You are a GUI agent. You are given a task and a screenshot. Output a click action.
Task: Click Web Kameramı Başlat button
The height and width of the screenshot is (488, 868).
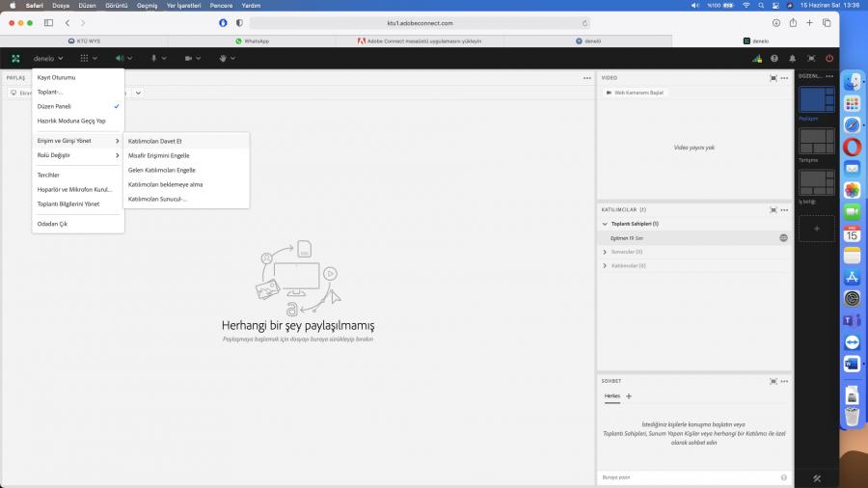point(635,93)
